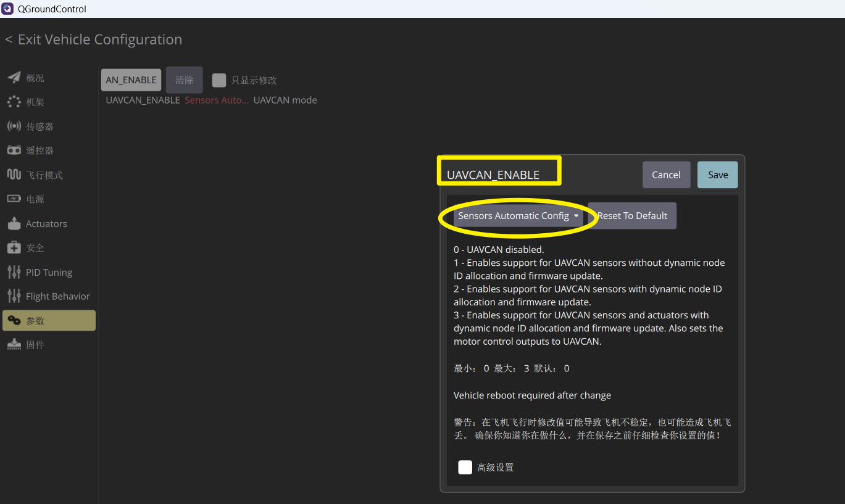Click the 清除 clear search button
The width and height of the screenshot is (845, 504).
(x=185, y=80)
